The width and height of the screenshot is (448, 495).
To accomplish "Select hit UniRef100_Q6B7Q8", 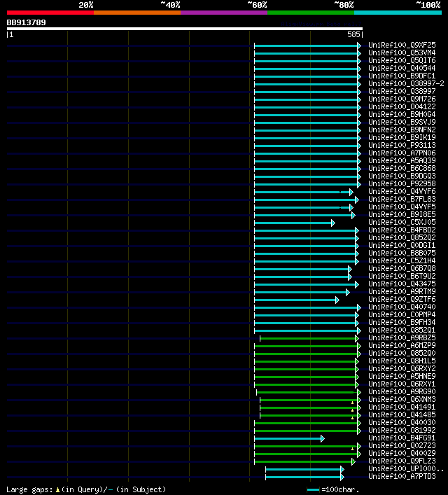I will pyautogui.click(x=402, y=268).
